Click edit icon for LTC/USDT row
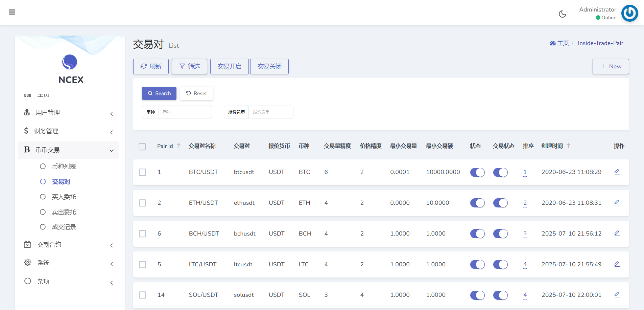Viewport: 644px width, 310px height. coord(617,264)
